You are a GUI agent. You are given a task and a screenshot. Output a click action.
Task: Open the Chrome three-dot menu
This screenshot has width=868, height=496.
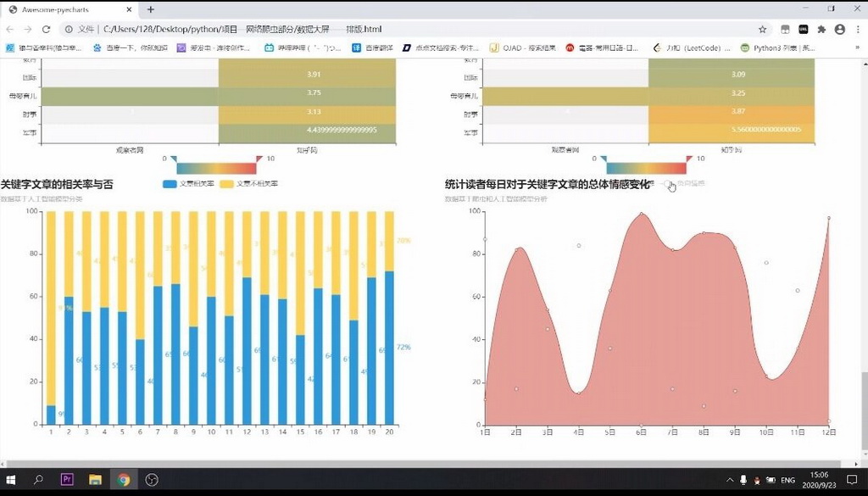pyautogui.click(x=856, y=29)
